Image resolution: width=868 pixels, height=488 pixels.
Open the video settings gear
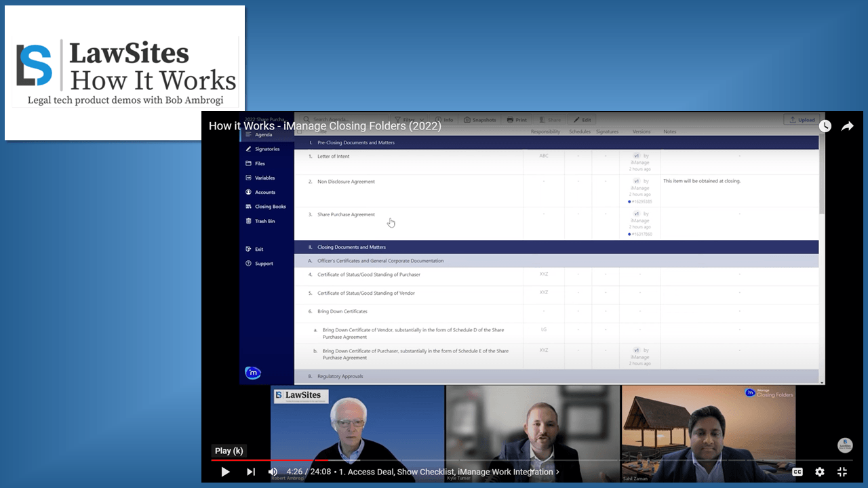820,472
